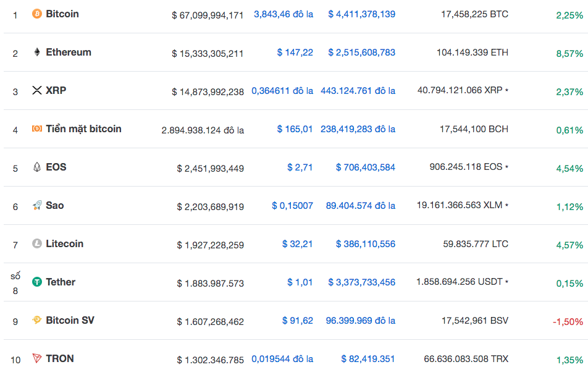Click Bitcoin volume $ 4,411,378,139
Screen dimensions: 588x367
coord(362,14)
